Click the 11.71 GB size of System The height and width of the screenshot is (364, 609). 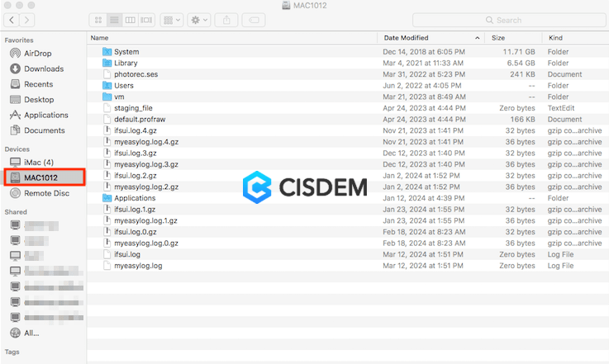(519, 52)
